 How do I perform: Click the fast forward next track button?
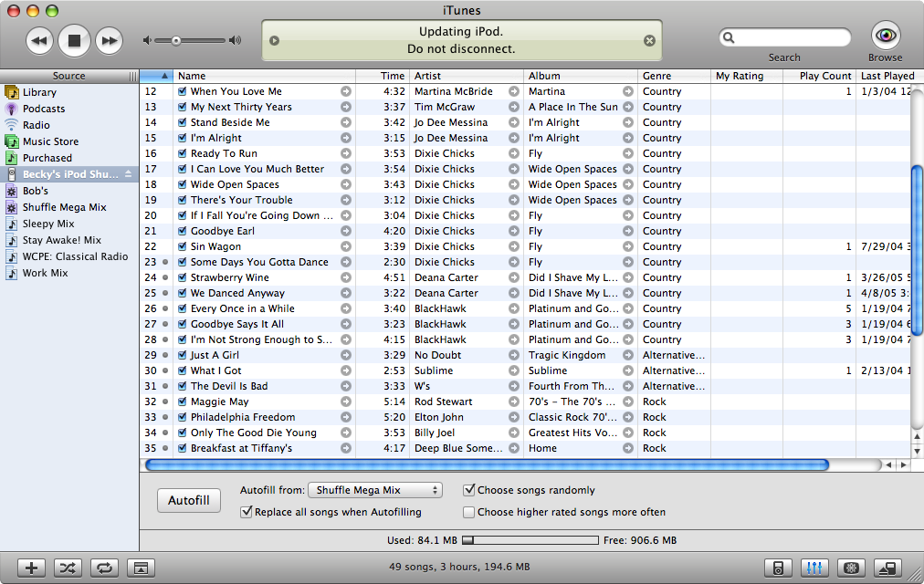tap(109, 41)
